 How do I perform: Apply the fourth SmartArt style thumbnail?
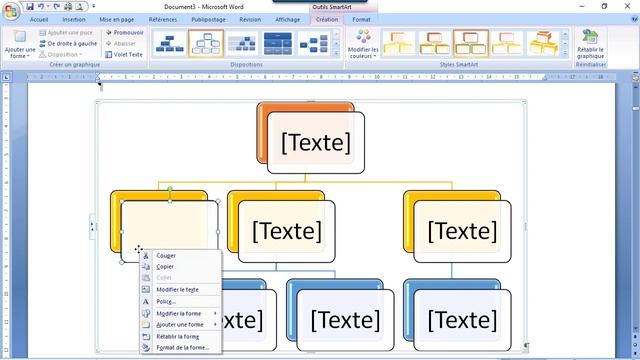point(507,43)
